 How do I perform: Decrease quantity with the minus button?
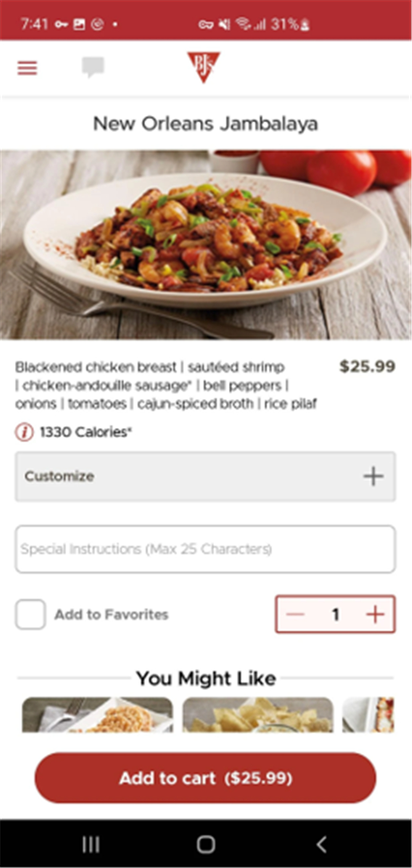[x=295, y=615]
